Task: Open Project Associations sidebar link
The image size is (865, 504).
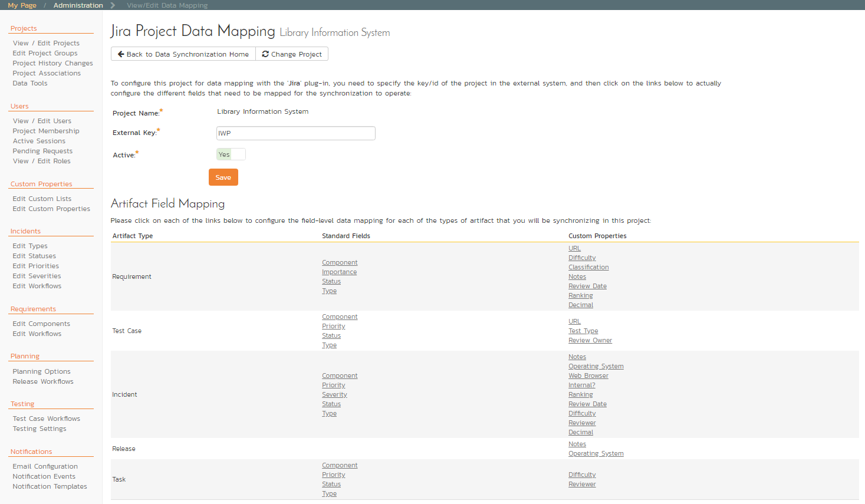Action: pyautogui.click(x=47, y=73)
